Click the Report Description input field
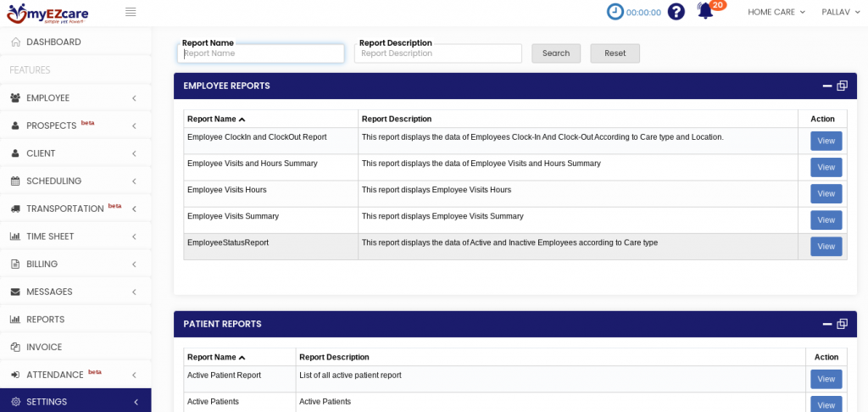The image size is (868, 412). (x=437, y=53)
